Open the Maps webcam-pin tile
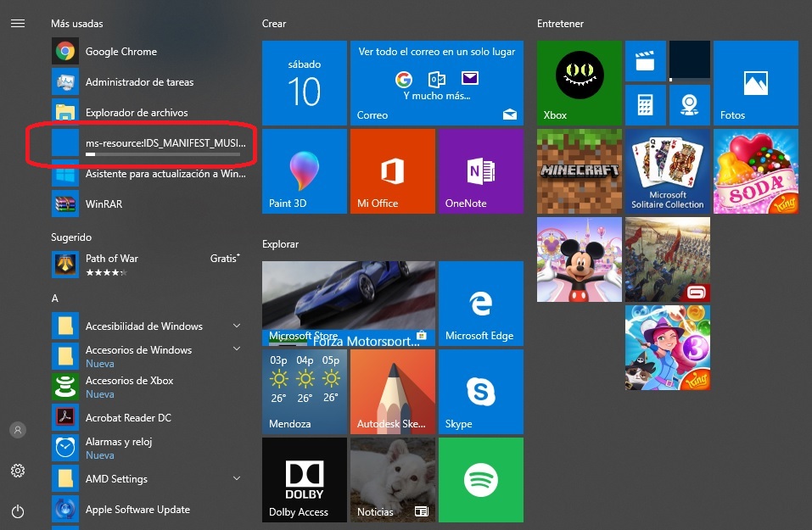 tap(690, 105)
